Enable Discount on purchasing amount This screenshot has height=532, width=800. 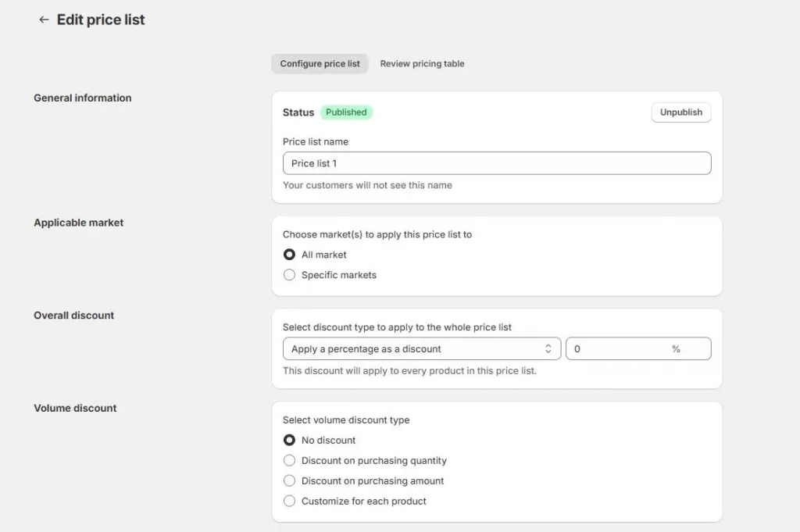(x=289, y=480)
